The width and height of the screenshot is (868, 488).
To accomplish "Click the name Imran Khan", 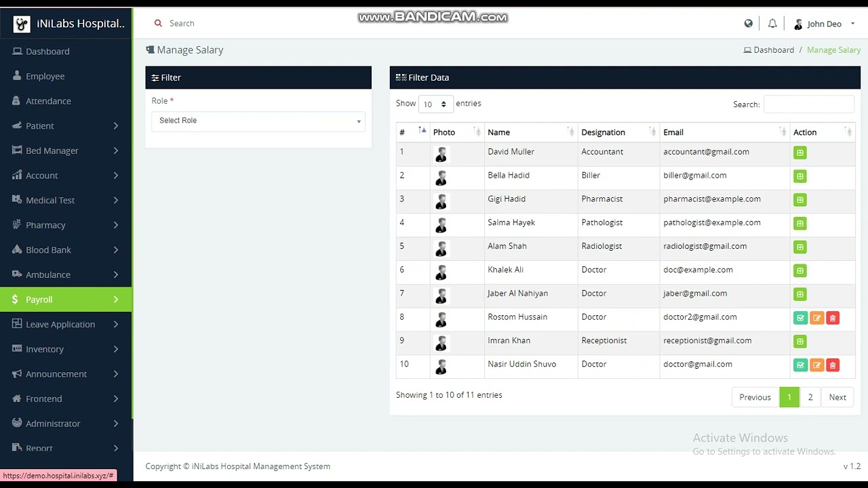I will (x=509, y=341).
